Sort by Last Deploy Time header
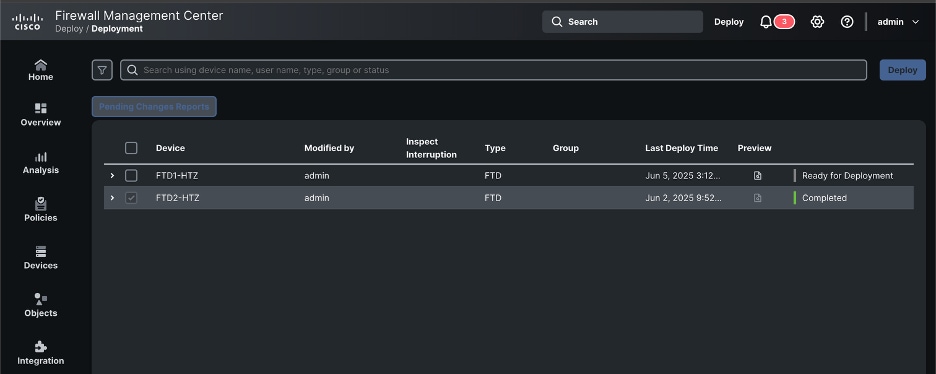The width and height of the screenshot is (936, 374). pyautogui.click(x=682, y=148)
